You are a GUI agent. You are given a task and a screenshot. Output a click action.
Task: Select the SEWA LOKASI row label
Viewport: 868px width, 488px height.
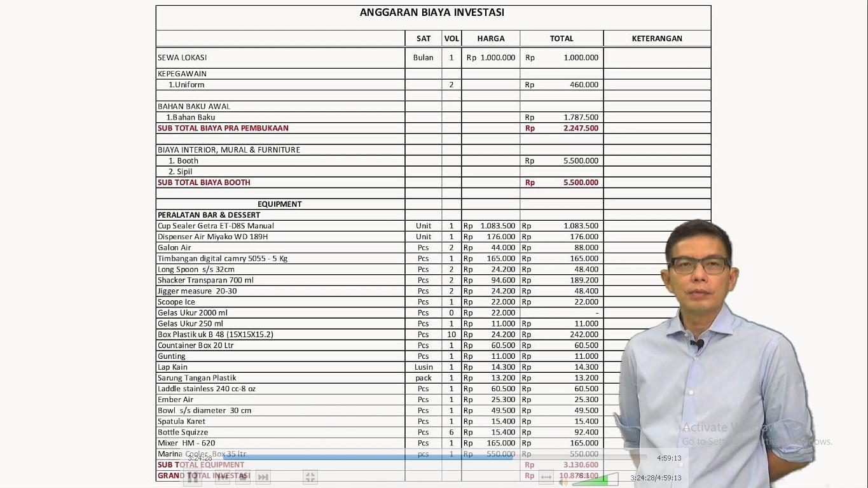[x=182, y=57]
